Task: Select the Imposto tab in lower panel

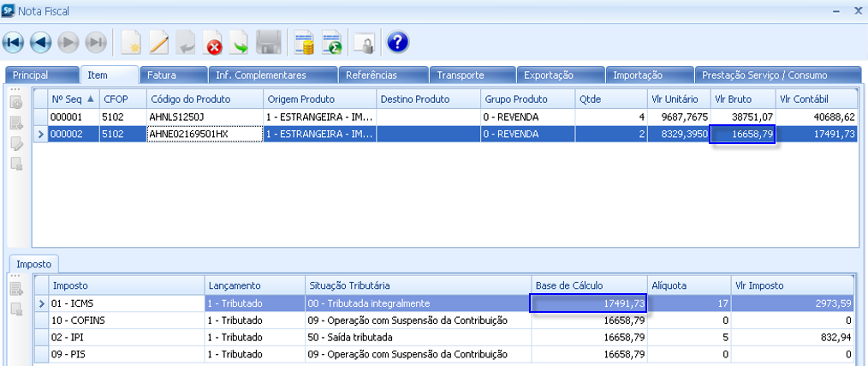Action: pyautogui.click(x=36, y=265)
